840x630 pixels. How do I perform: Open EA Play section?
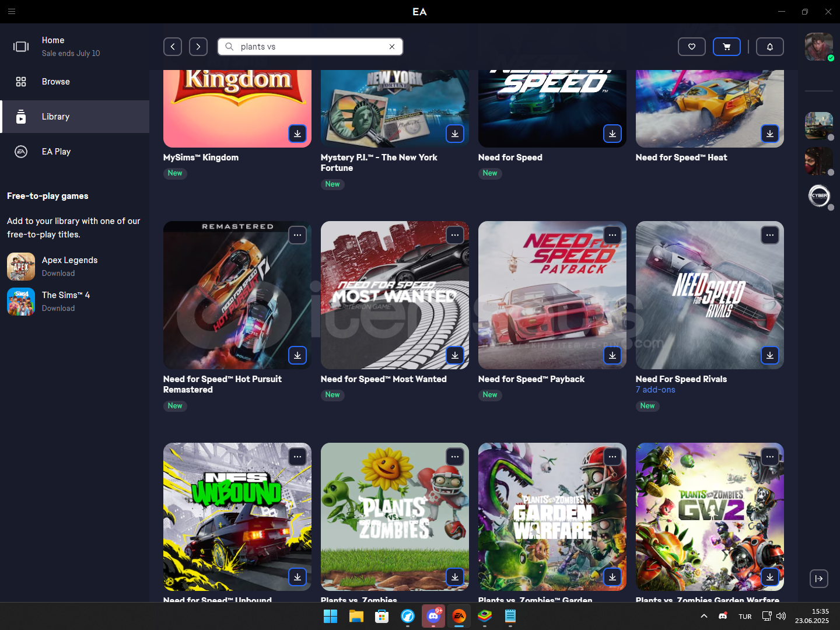75,152
